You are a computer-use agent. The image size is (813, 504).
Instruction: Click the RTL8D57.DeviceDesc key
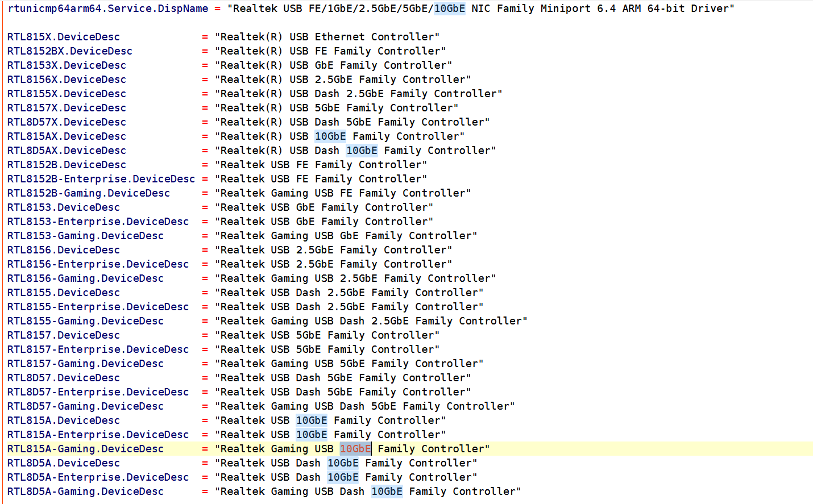click(64, 378)
